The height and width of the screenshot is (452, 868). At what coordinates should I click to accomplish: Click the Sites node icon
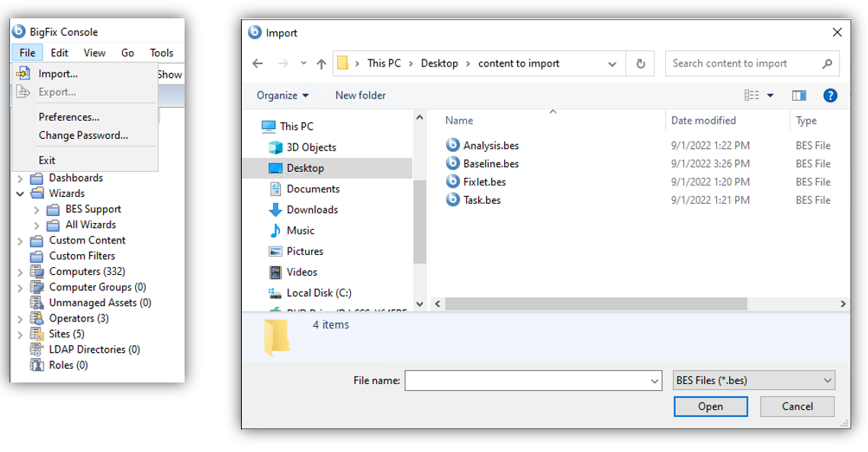[x=37, y=334]
